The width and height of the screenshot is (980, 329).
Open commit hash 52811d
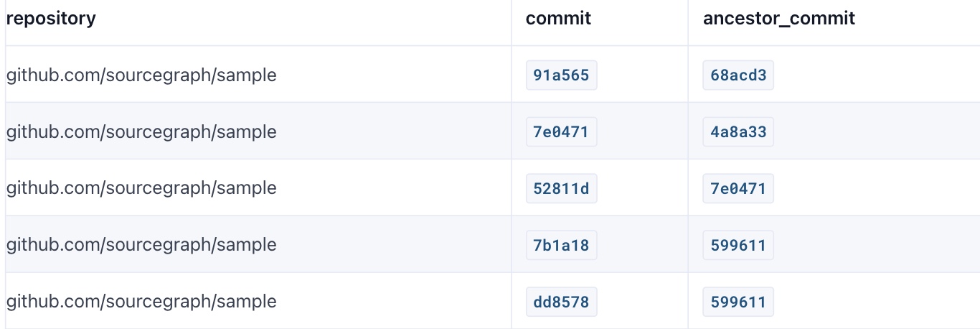point(561,189)
